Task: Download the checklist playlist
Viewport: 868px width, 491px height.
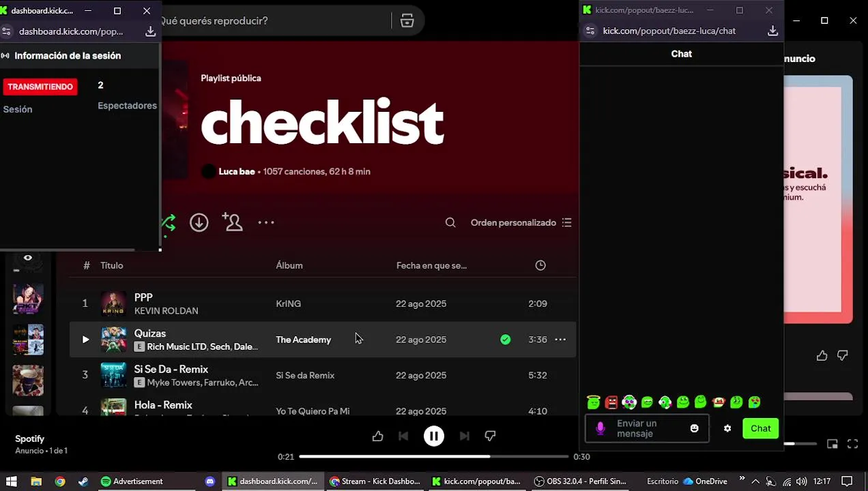Action: [x=199, y=222]
